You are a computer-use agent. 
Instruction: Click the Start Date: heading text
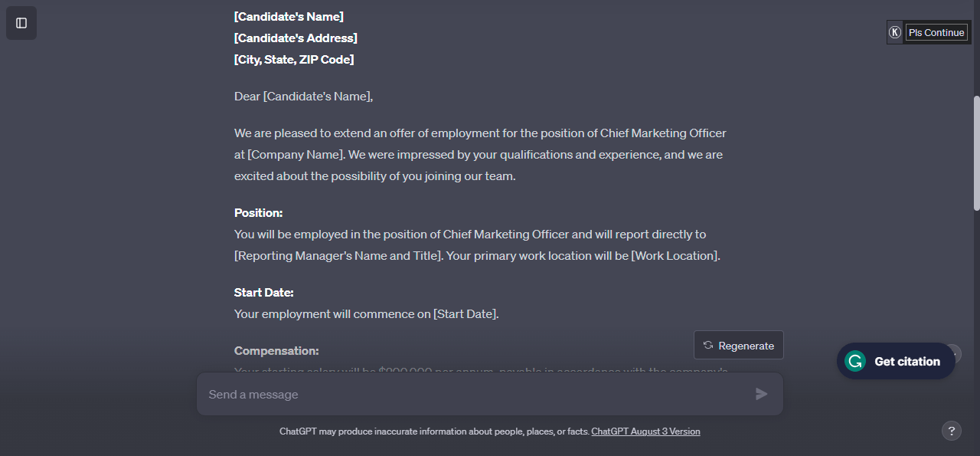pyautogui.click(x=264, y=293)
